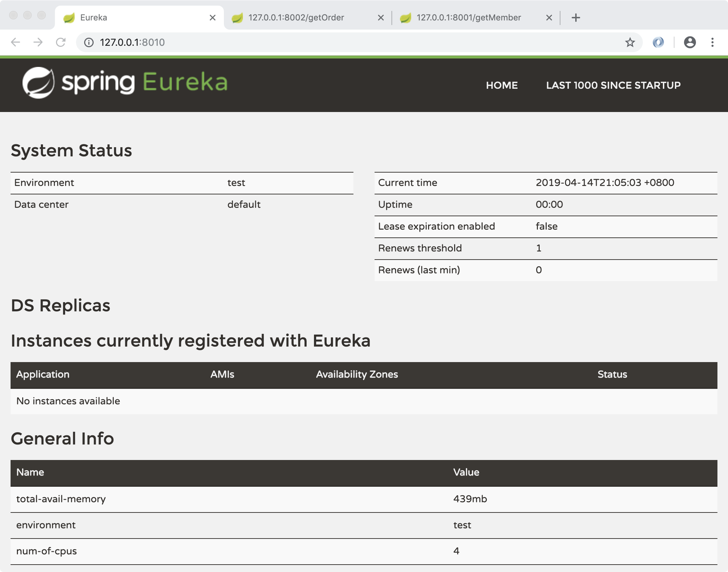The image size is (728, 572).
Task: Bookmark this page with the star icon
Action: pos(630,42)
